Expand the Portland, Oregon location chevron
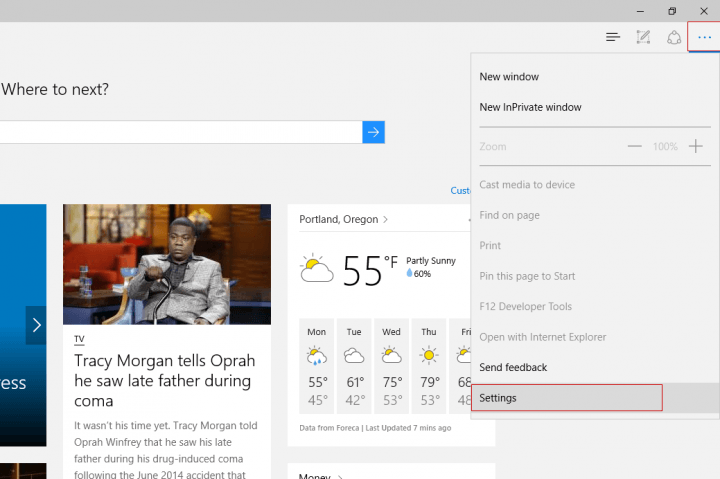Viewport: 720px width, 479px height. coord(386,219)
